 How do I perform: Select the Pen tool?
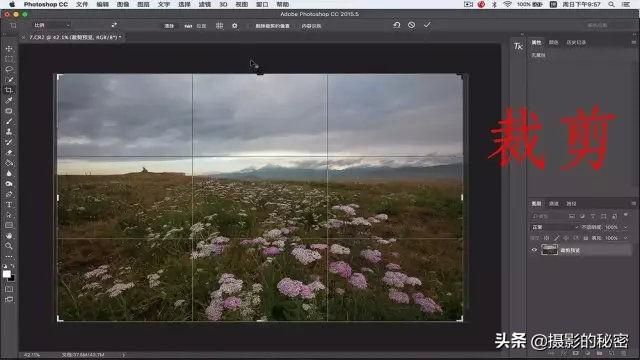pyautogui.click(x=9, y=194)
